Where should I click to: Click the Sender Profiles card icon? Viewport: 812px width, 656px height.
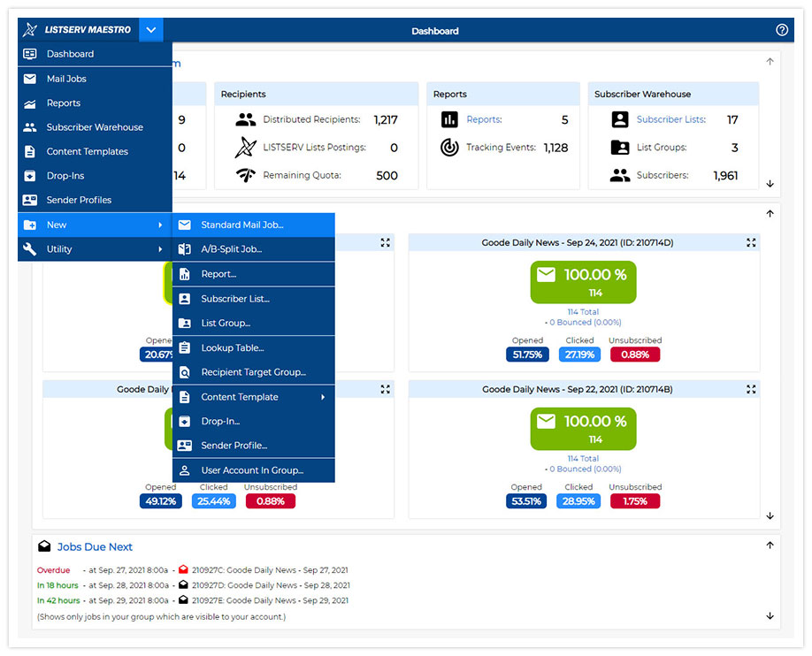(x=30, y=200)
